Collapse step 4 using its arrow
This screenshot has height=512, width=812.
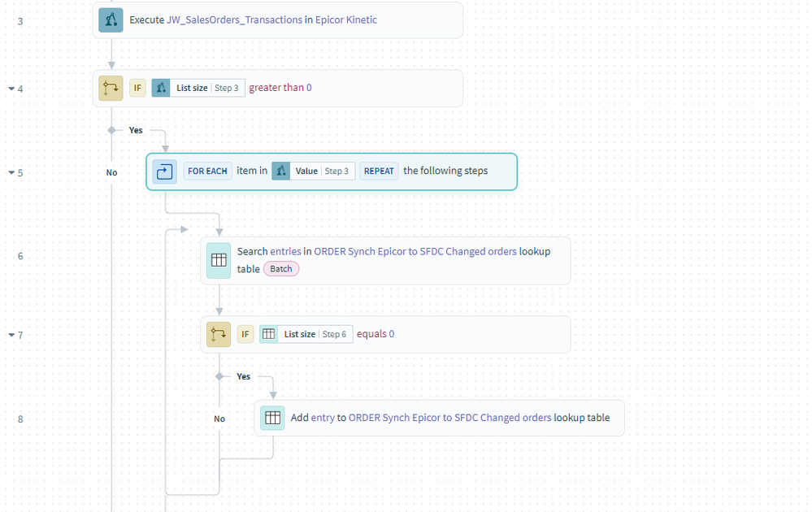click(x=11, y=89)
